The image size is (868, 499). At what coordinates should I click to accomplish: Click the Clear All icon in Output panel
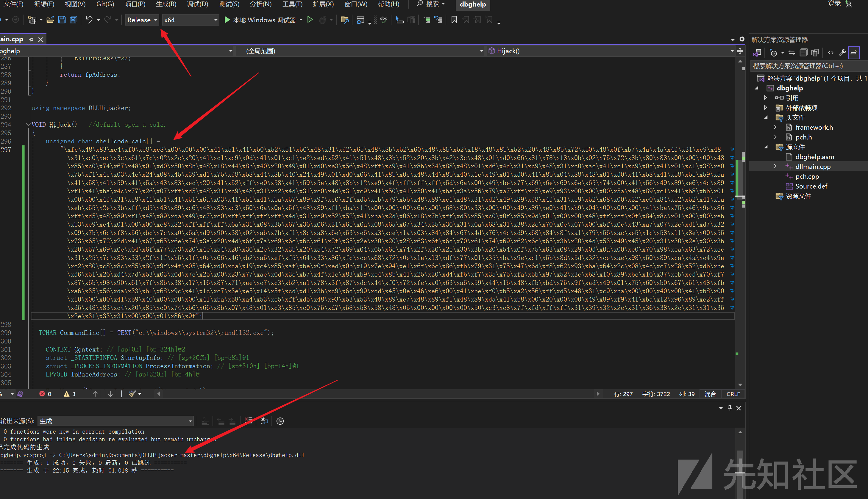[248, 421]
